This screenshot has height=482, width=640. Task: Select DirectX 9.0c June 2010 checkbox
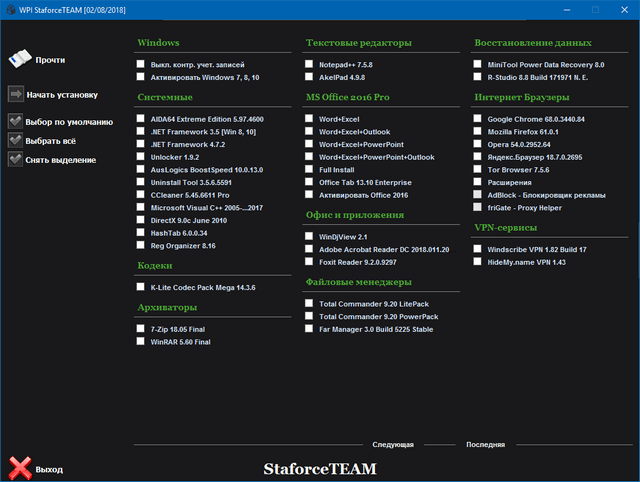tap(140, 220)
